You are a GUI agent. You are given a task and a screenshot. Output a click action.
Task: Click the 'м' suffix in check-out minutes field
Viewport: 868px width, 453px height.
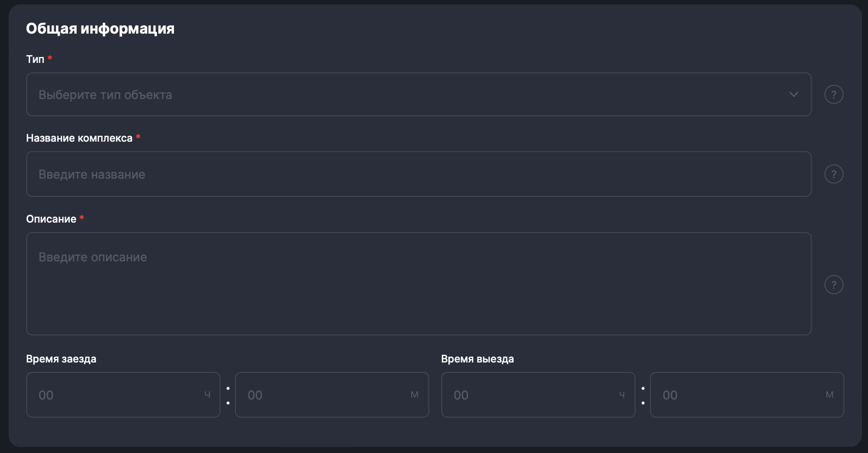pos(829,395)
